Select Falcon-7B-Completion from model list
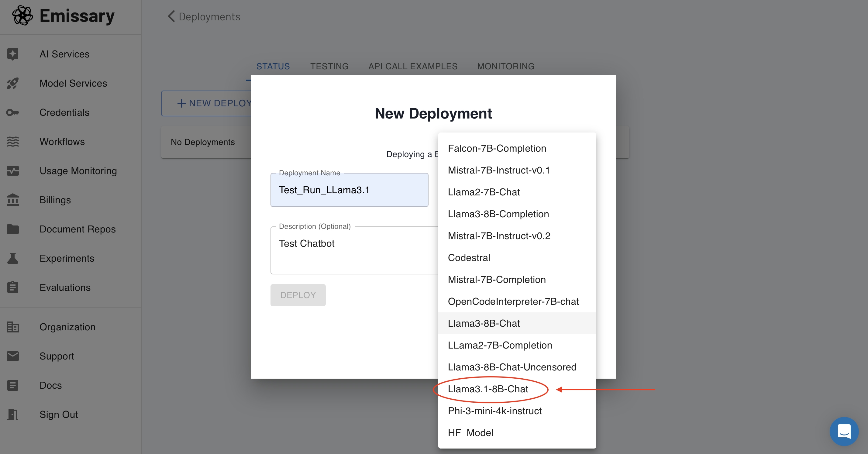The width and height of the screenshot is (868, 454). pyautogui.click(x=517, y=148)
